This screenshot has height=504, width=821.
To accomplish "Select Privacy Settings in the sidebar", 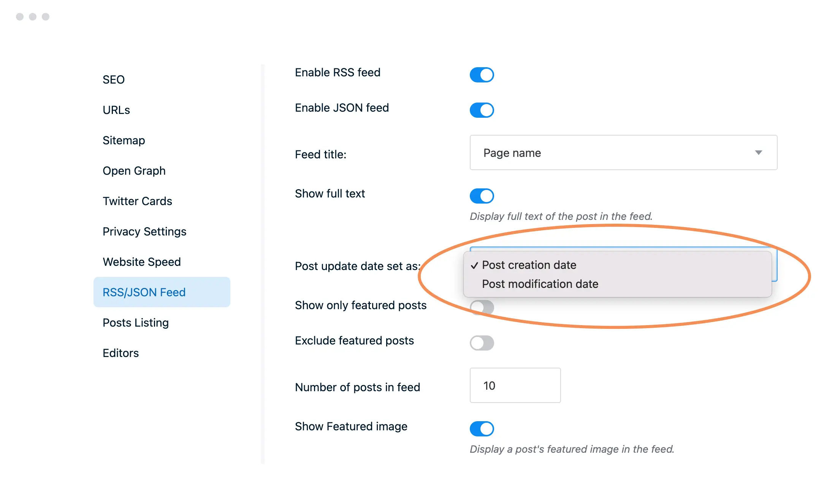I will [x=144, y=231].
